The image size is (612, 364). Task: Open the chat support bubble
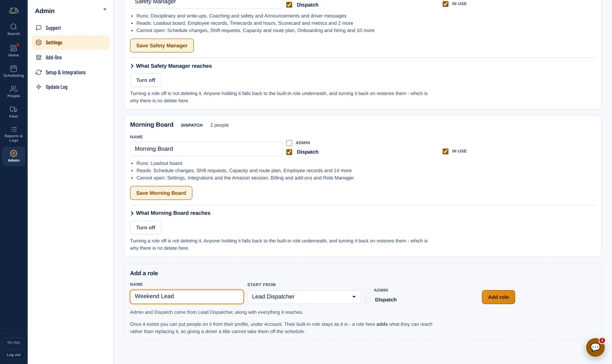[x=595, y=347]
